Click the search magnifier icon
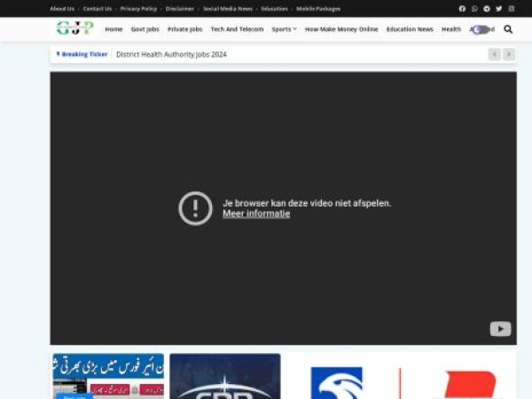532x399 pixels. (508, 29)
